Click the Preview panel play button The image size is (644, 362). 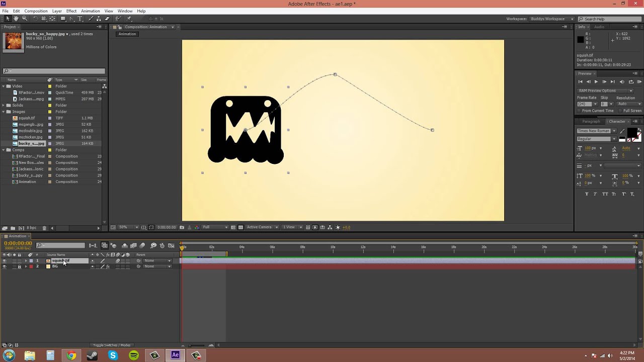pyautogui.click(x=596, y=81)
